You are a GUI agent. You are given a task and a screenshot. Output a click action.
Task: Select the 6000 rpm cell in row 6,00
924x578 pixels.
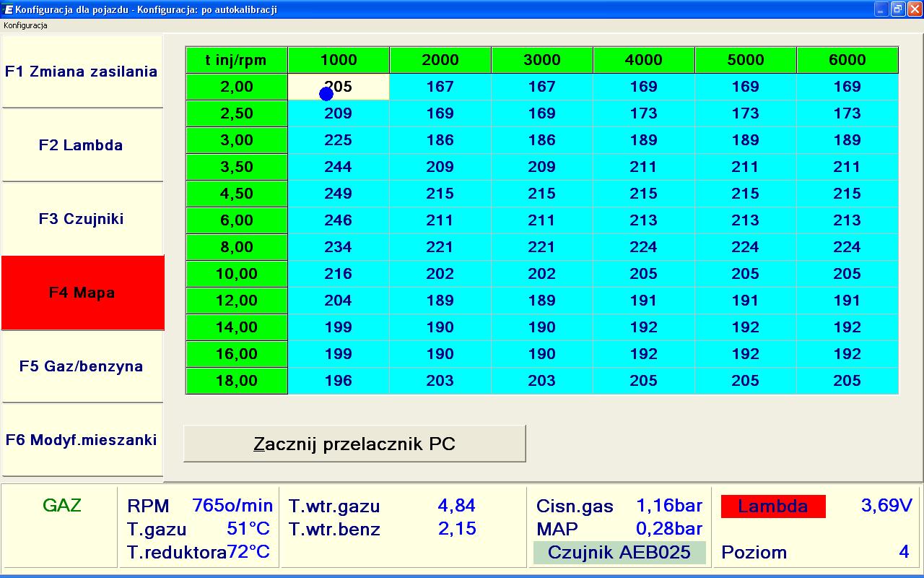[x=847, y=220]
